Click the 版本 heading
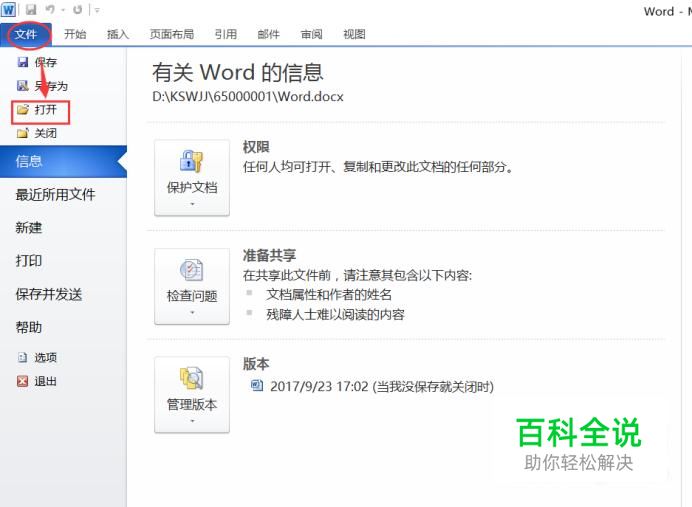This screenshot has height=507, width=692. pyautogui.click(x=256, y=364)
